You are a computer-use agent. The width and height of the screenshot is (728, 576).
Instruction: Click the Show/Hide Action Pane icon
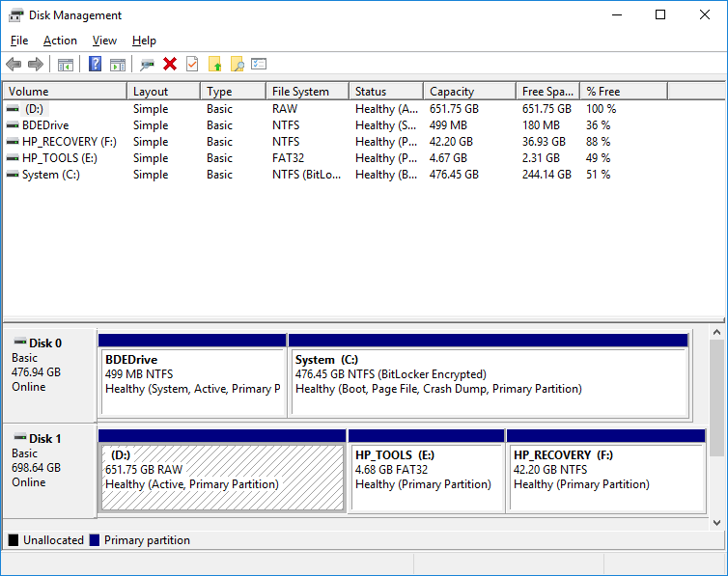(x=118, y=65)
